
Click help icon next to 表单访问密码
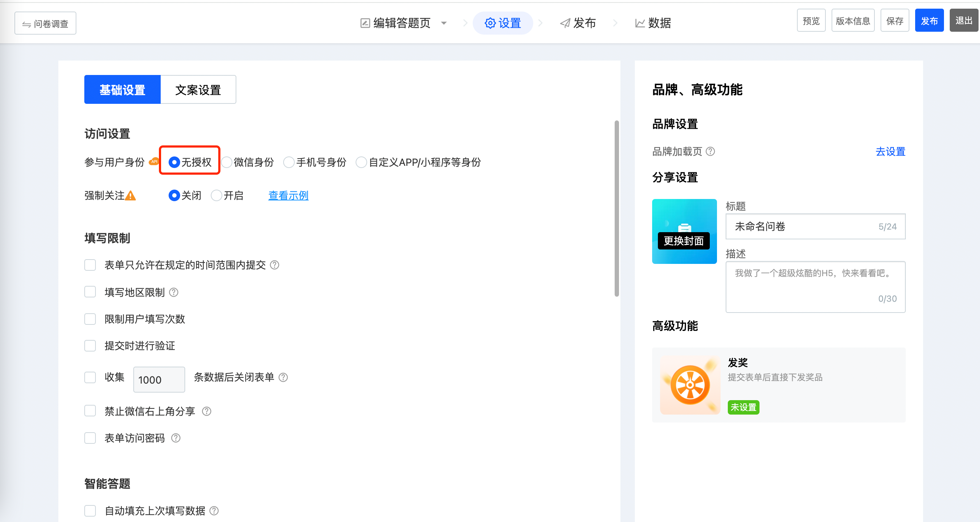[175, 438]
